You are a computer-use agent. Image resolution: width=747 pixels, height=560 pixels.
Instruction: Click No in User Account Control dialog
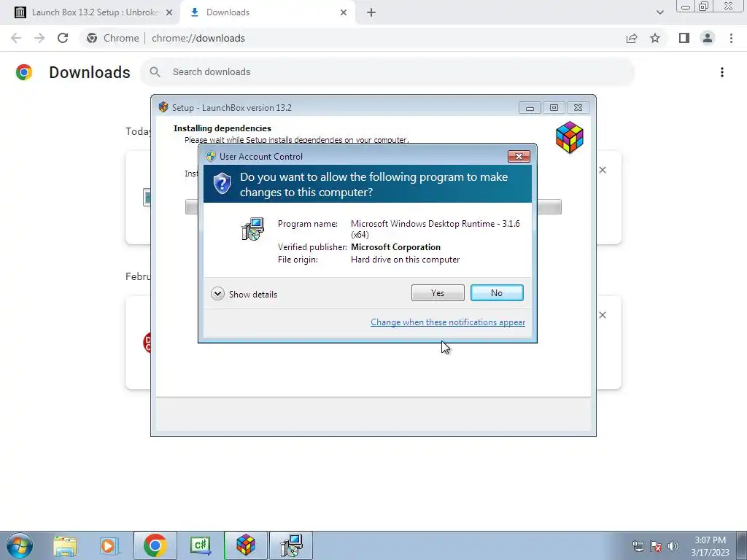click(496, 293)
